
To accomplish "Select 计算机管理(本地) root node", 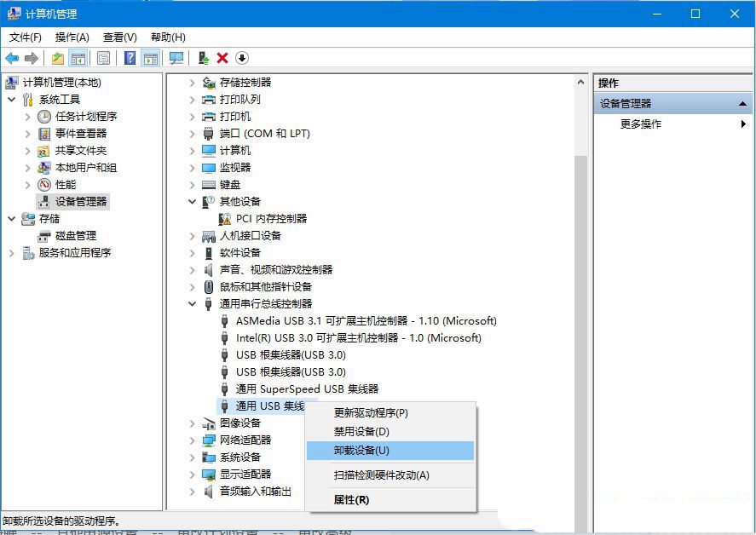I will [62, 83].
